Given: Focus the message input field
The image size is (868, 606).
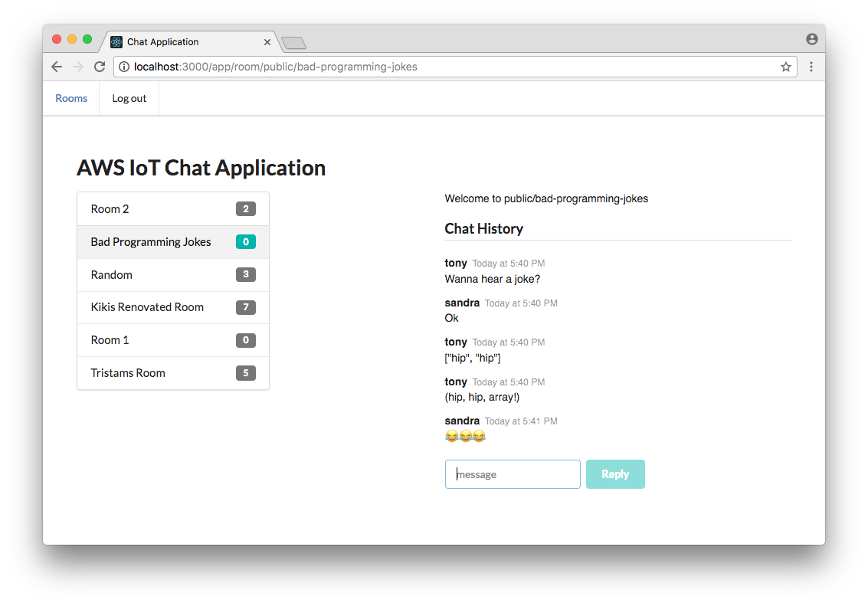Looking at the screenshot, I should 513,474.
